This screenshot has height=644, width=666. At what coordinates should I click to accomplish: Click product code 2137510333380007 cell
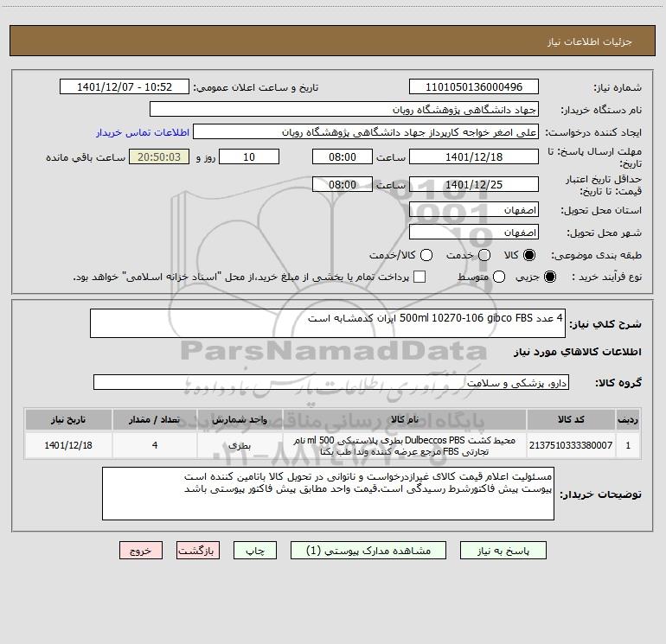571,445
